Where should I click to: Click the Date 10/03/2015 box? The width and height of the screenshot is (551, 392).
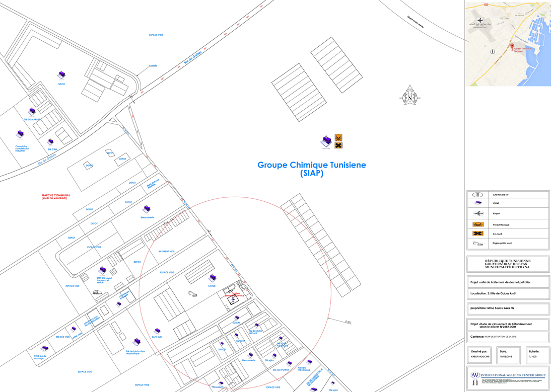coord(508,355)
